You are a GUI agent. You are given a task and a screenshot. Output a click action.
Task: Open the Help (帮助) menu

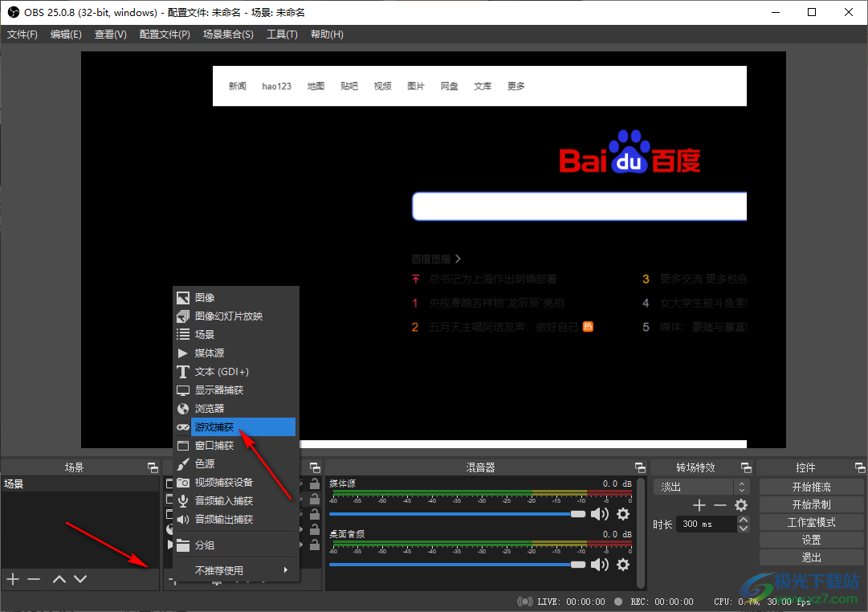(327, 35)
